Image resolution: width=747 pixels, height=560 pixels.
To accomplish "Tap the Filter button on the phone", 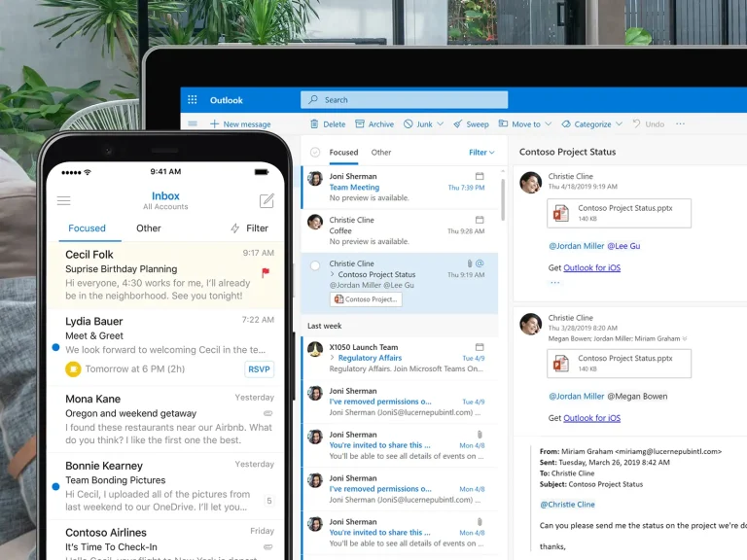I will pos(250,228).
